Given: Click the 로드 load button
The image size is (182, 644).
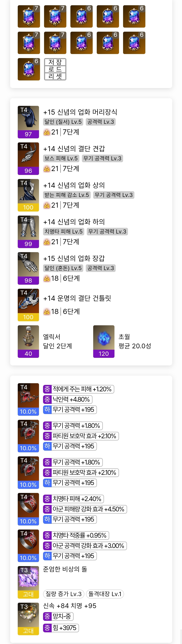Looking at the screenshot, I should pos(55,69).
